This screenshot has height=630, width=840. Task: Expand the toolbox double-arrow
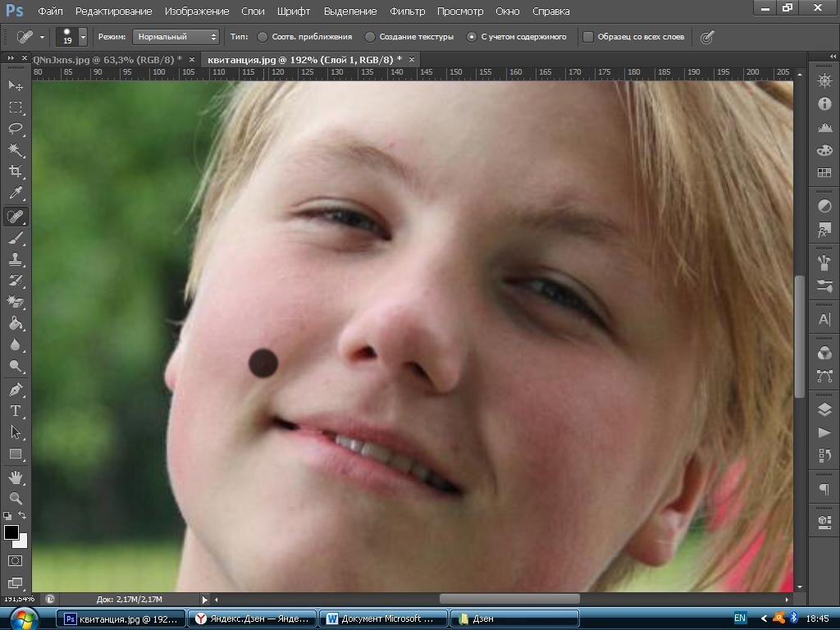10,58
